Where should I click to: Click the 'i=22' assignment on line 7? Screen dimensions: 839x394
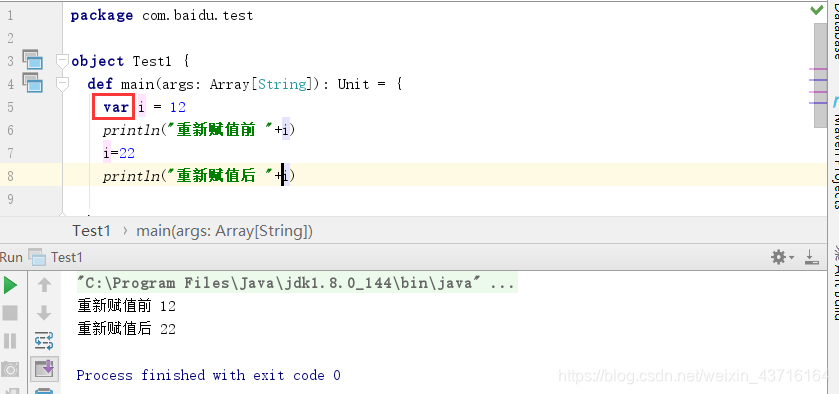(119, 153)
